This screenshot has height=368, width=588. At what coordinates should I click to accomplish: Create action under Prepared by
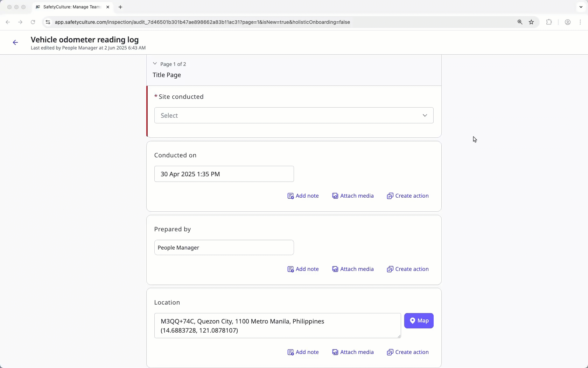tap(408, 269)
